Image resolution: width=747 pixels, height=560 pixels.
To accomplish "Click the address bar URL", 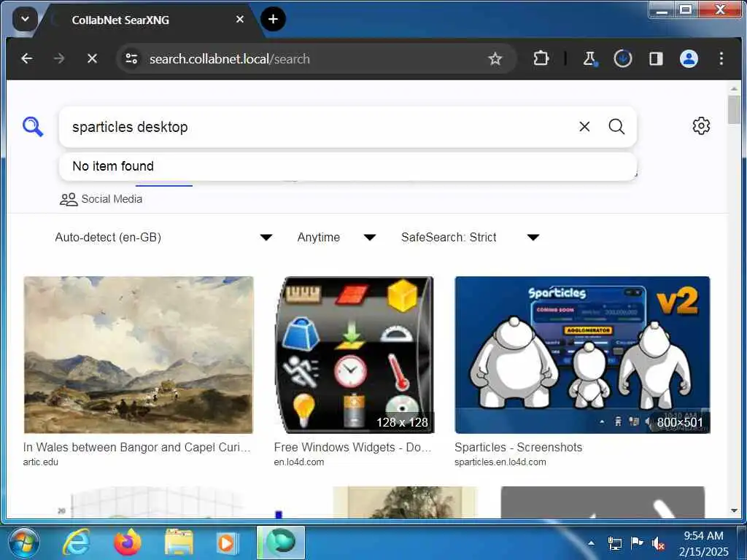I will coord(229,59).
